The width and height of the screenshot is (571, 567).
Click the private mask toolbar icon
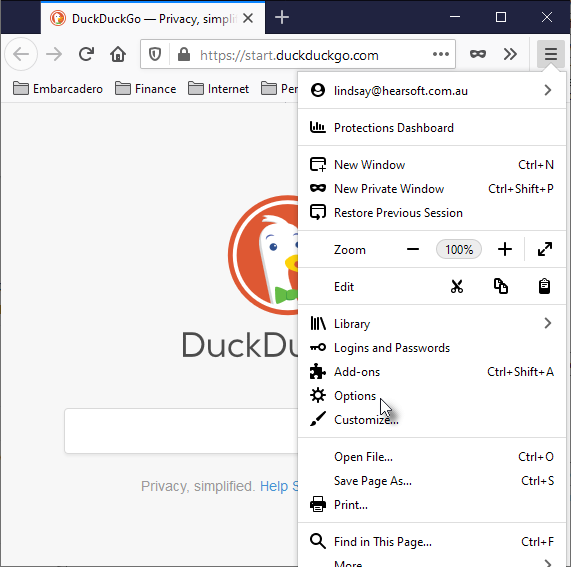point(478,54)
